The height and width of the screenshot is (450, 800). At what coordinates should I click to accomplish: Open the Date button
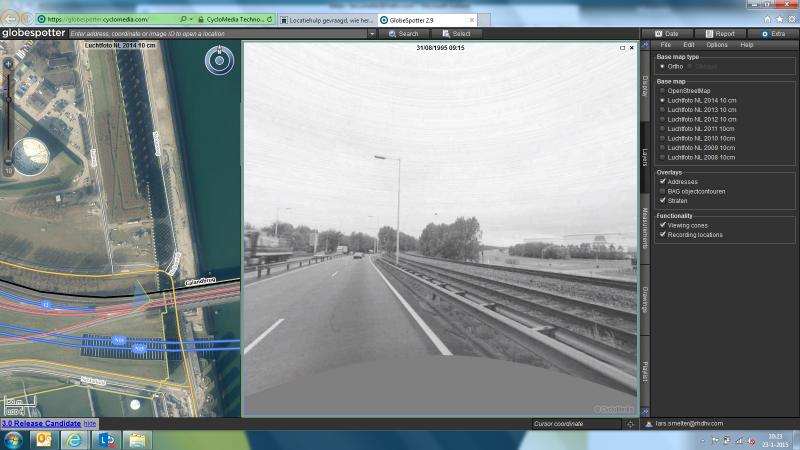667,34
